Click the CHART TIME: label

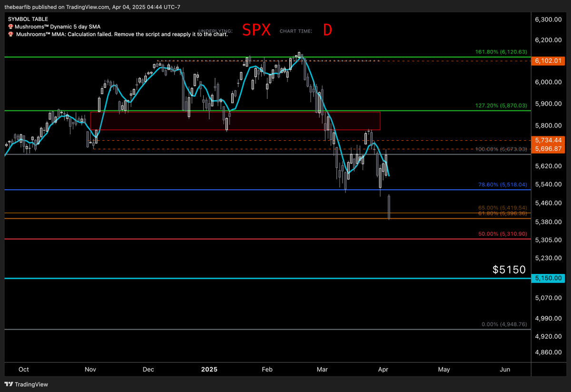296,31
